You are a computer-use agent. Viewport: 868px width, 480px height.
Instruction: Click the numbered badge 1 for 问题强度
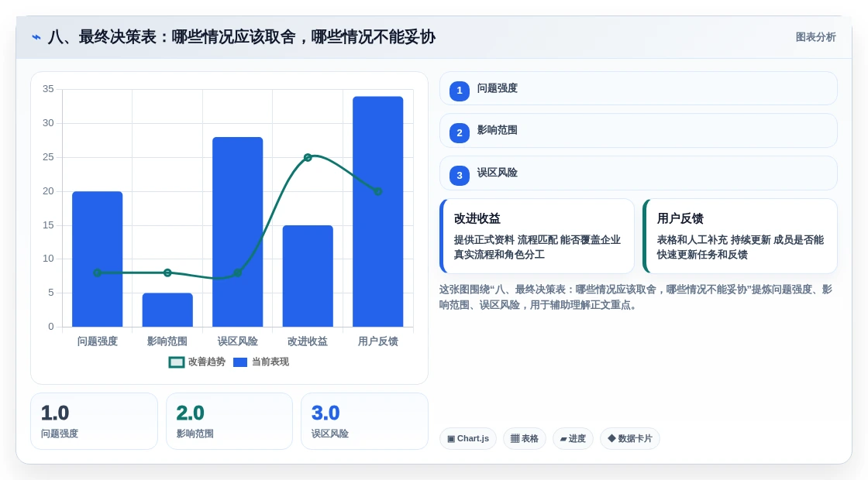(x=460, y=91)
